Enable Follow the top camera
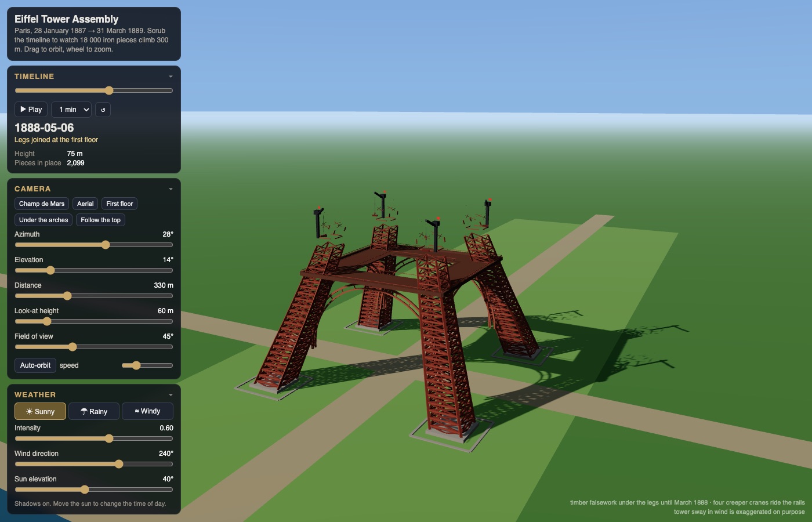Viewport: 812px width, 522px height. (100, 220)
